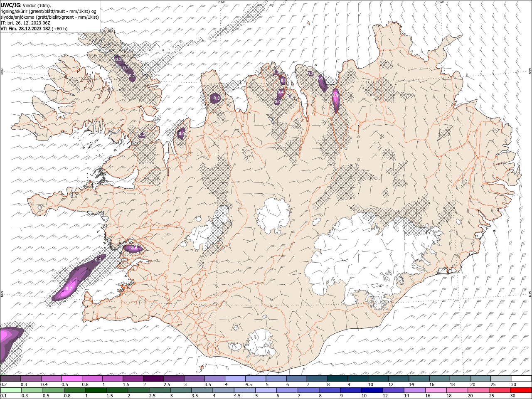Pick the lower legend 0.3 light green swatch

pos(33,390)
